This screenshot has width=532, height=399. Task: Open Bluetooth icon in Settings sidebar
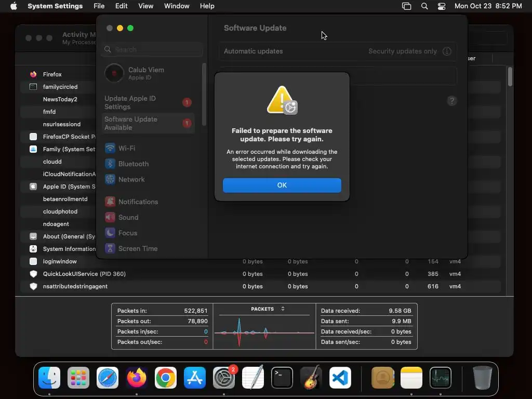point(110,164)
